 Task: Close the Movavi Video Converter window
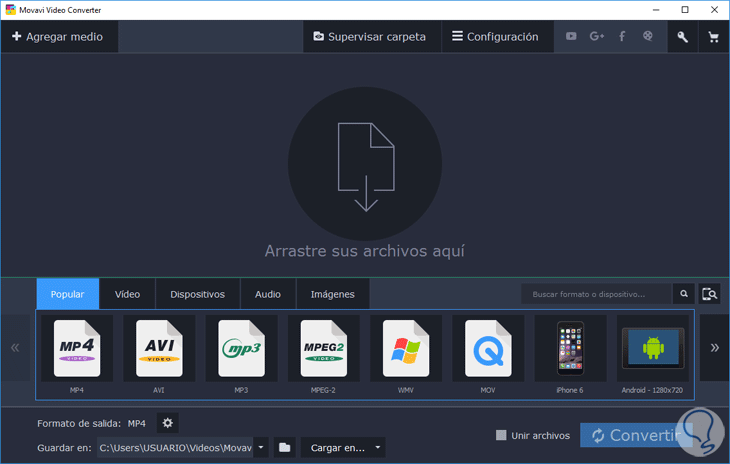coord(714,10)
